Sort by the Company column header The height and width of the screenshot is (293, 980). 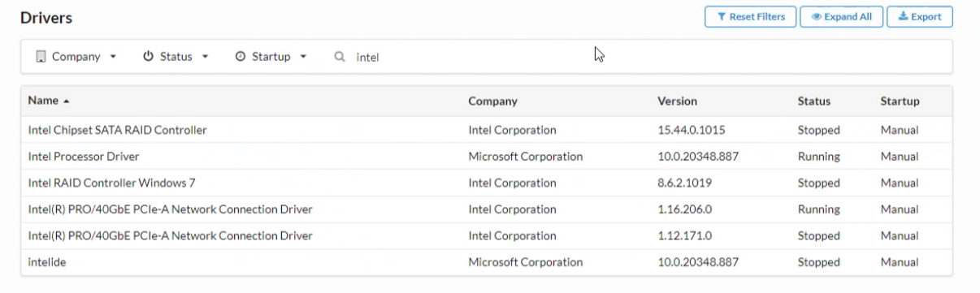coord(492,101)
